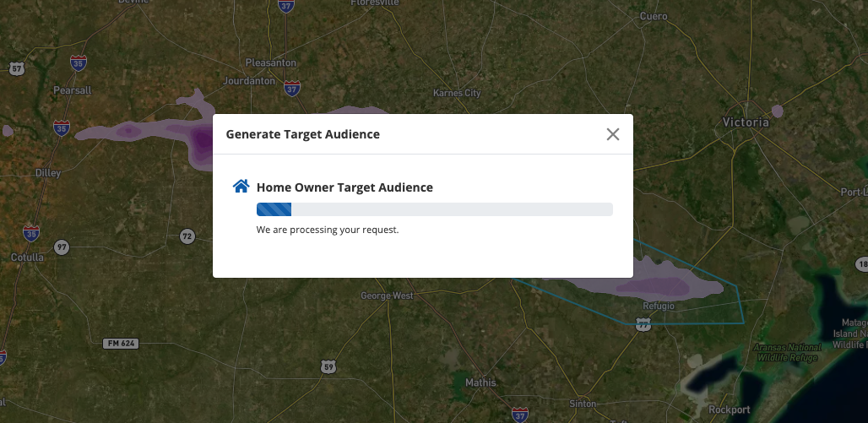Click the Refugio town label
Screen dimensions: 868x423
(658, 306)
